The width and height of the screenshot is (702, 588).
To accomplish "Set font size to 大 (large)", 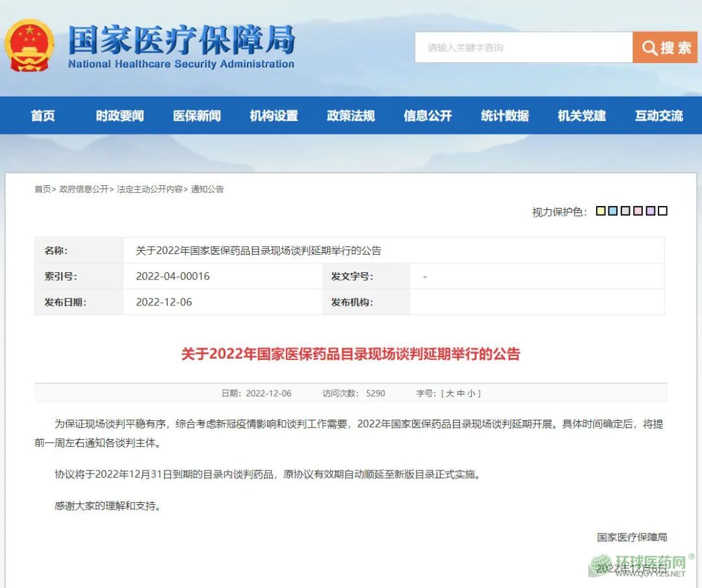I will 450,393.
